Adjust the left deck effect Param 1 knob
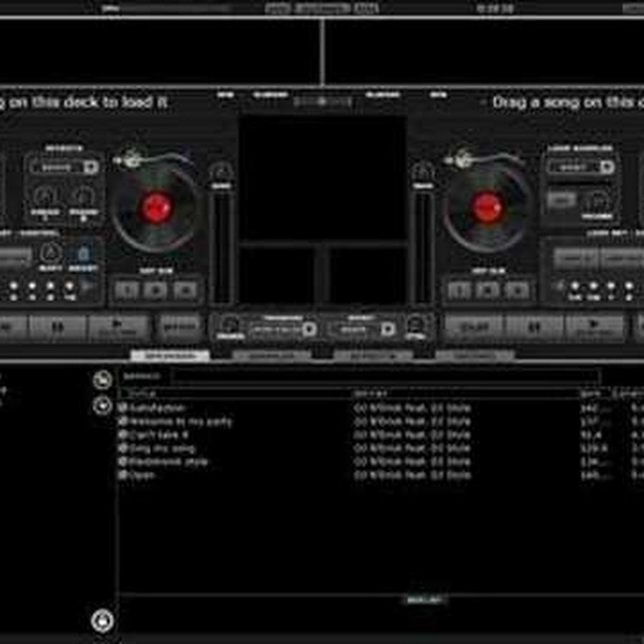 coord(45,196)
